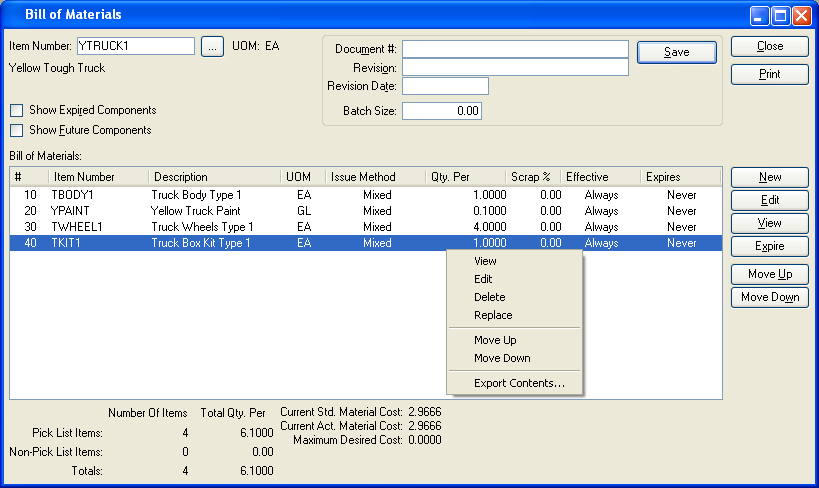This screenshot has width=819, height=488.
Task: Click the Batch Size input field
Action: (x=442, y=111)
